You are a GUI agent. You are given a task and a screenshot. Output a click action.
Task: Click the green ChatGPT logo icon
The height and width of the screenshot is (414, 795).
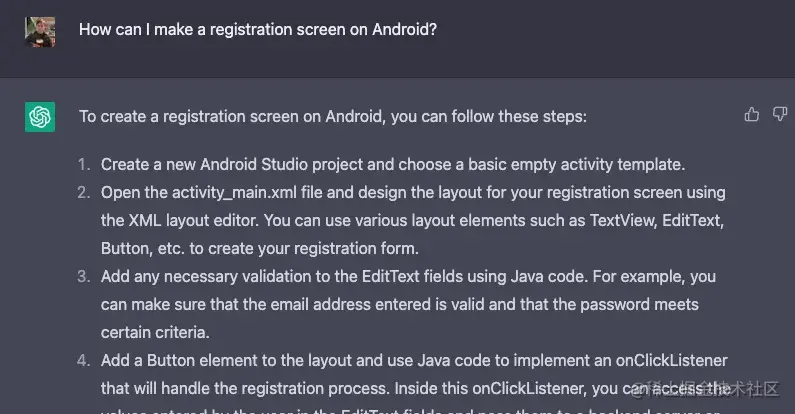[40, 117]
